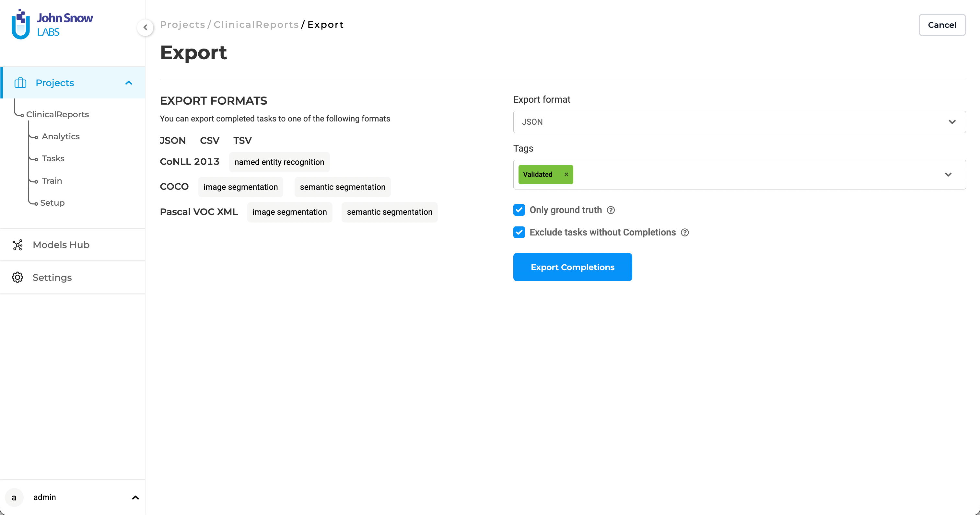Click the John Snow Labs logo
980x515 pixels.
(x=52, y=24)
